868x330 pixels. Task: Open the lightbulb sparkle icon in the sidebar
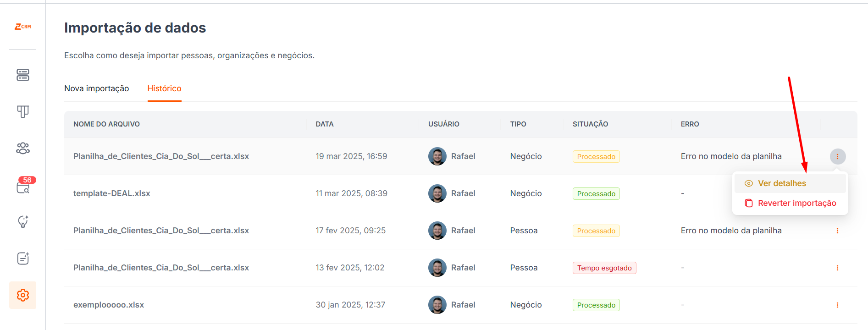23,222
